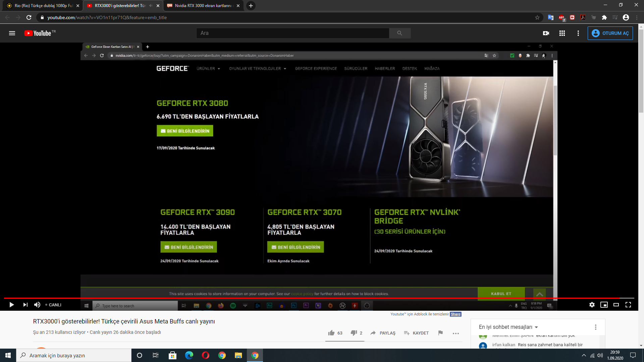Jump to live with CANLI indicator
Image resolution: width=644 pixels, height=362 pixels.
coord(54,305)
